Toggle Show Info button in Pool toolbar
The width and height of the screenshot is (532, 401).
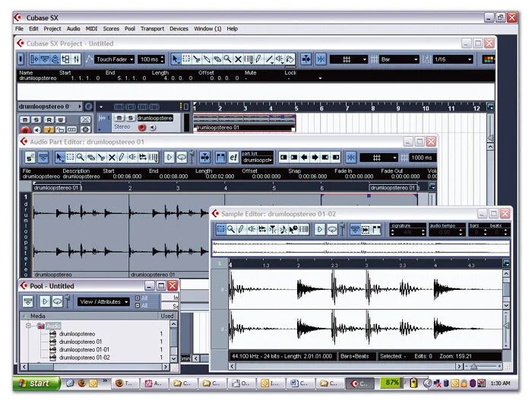28,301
